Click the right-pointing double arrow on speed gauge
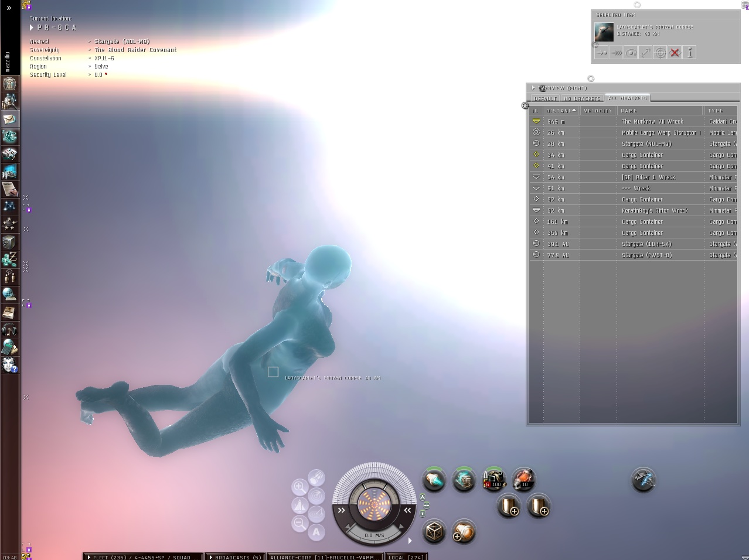 click(341, 510)
